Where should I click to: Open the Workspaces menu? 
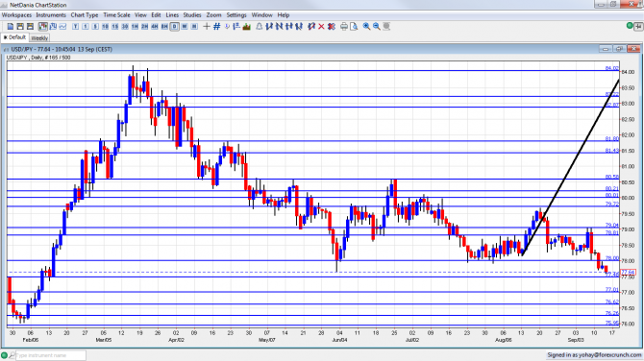[17, 15]
